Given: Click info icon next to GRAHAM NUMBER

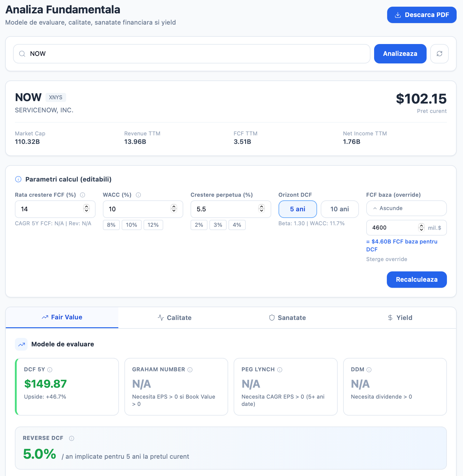Looking at the screenshot, I should point(190,369).
